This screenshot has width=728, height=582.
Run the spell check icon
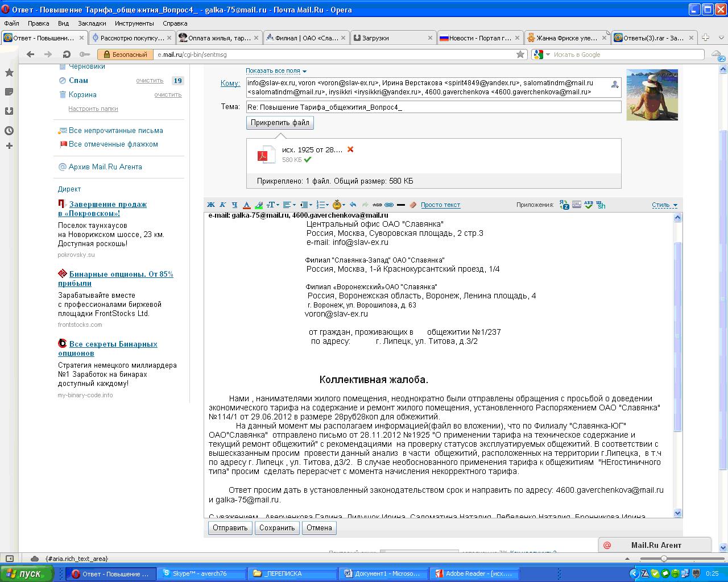tap(589, 205)
